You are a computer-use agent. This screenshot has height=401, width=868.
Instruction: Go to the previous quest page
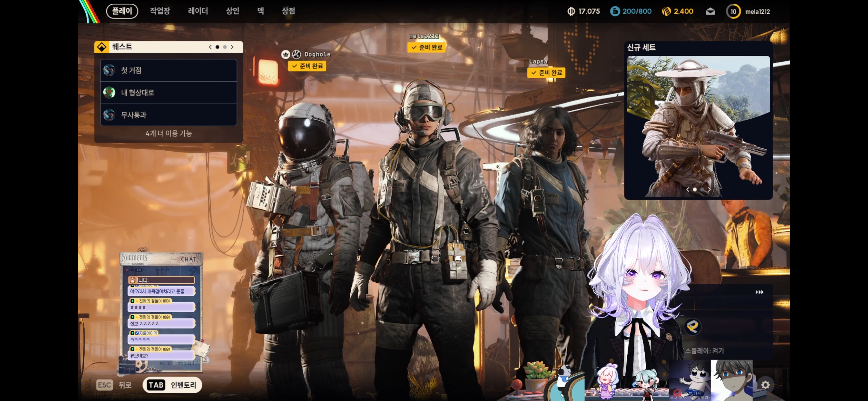point(210,47)
